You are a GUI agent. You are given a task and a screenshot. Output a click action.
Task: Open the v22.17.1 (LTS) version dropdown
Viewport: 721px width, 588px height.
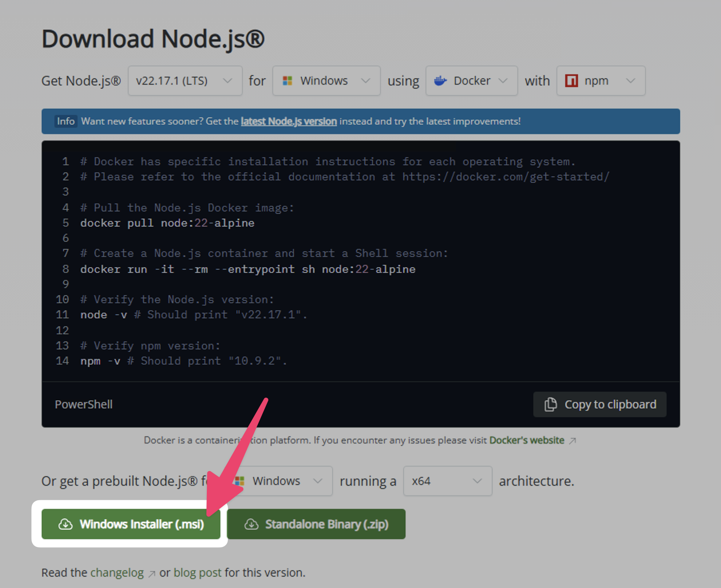click(x=185, y=81)
